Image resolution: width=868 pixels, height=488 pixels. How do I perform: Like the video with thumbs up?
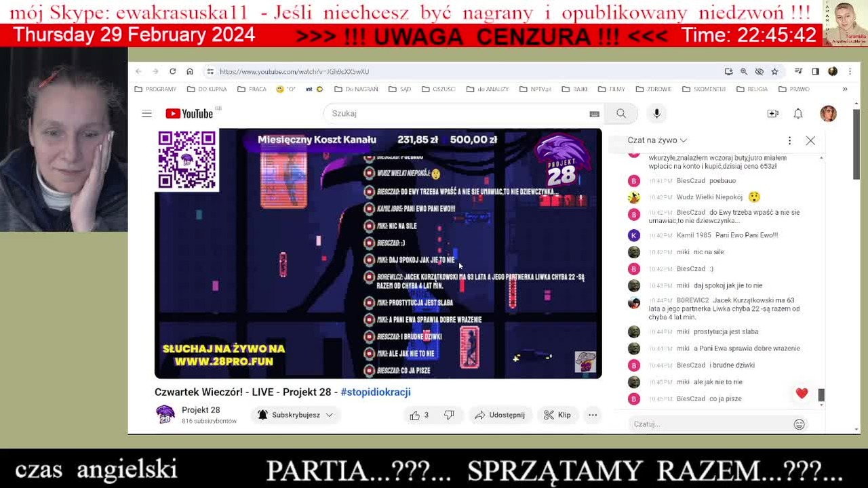pyautogui.click(x=419, y=415)
